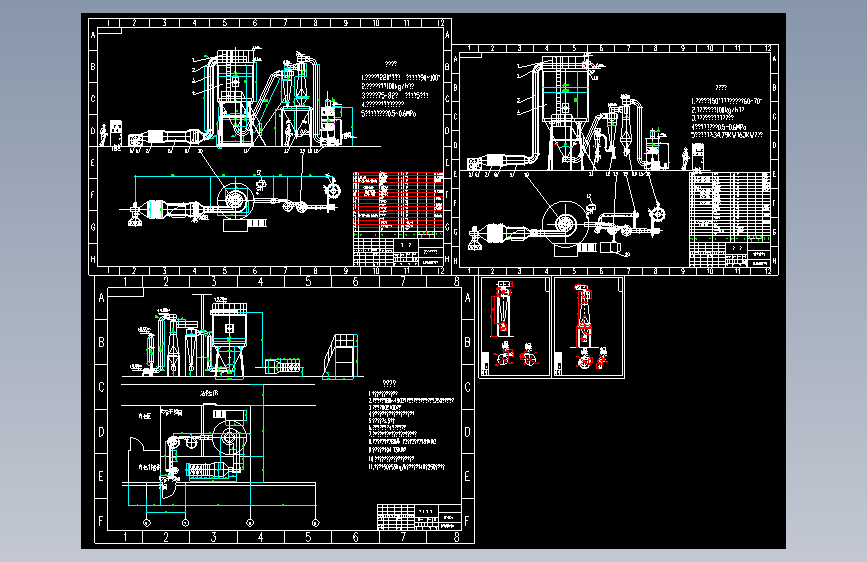Select the white parts list table on top-right sheet
Viewport: 867px width, 562px height.
[730, 205]
